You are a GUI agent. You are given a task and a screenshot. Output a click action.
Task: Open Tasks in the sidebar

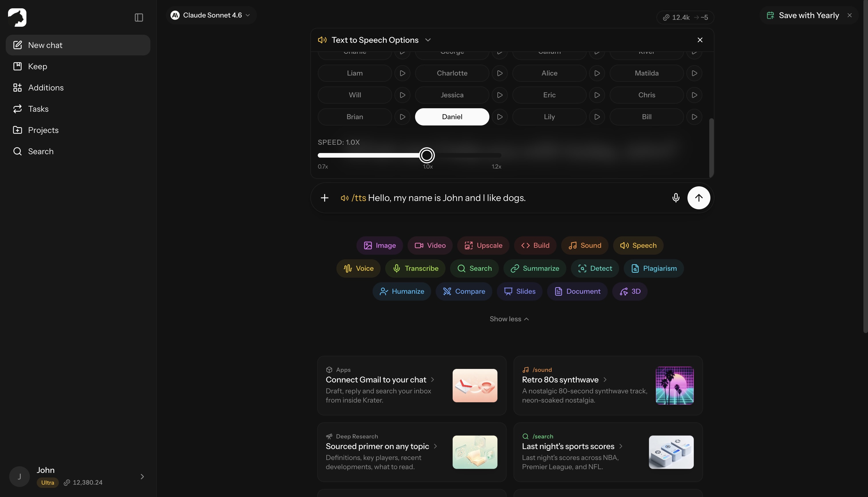point(78,109)
